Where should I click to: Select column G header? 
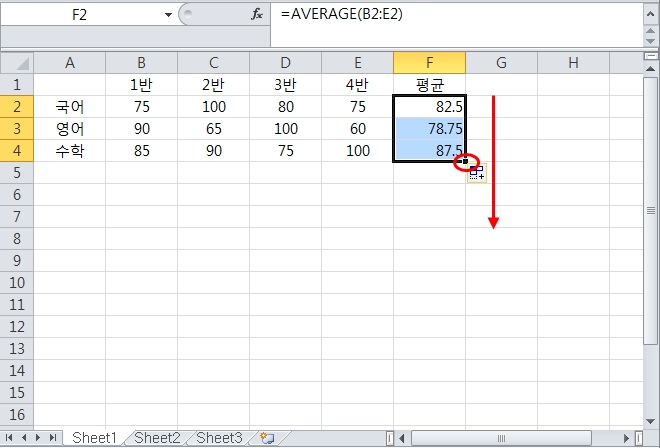[x=502, y=63]
